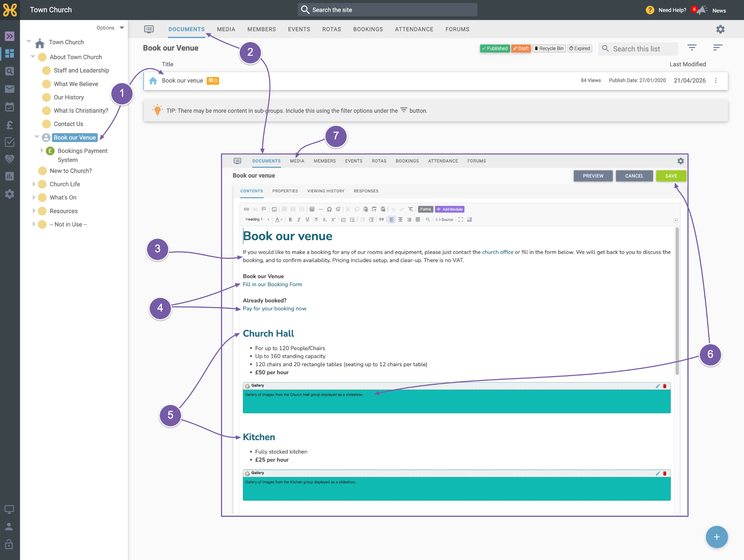The image size is (744, 560).
Task: Click the dashboard grid icon in the sidebar
Action: coord(10,53)
